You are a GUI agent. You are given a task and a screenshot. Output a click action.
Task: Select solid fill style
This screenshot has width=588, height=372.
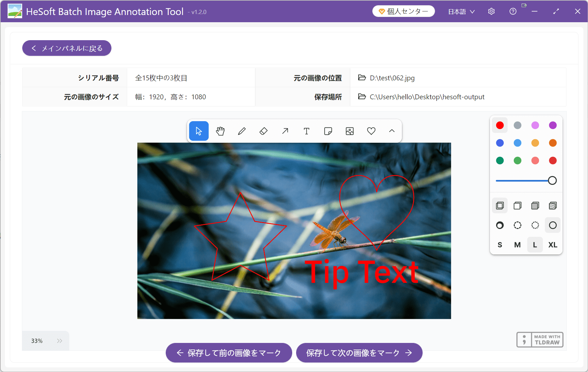click(x=535, y=206)
